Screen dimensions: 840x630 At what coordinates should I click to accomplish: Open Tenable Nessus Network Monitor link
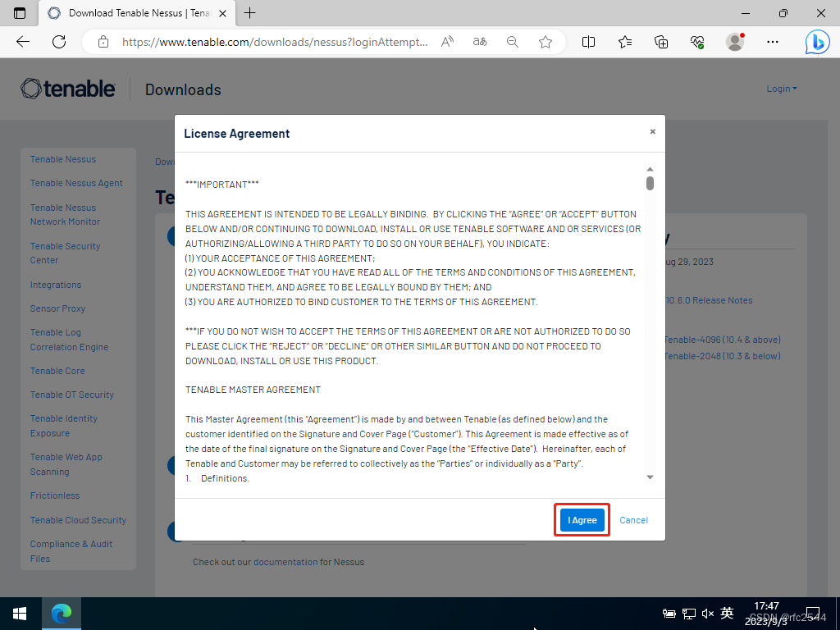(x=65, y=214)
